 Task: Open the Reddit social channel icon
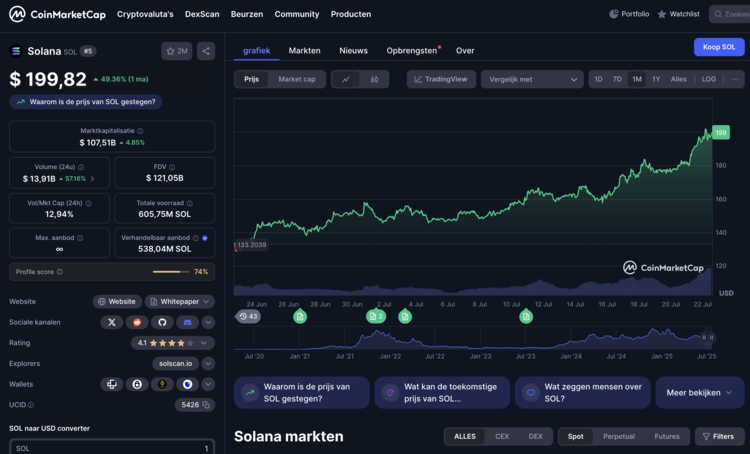click(137, 322)
